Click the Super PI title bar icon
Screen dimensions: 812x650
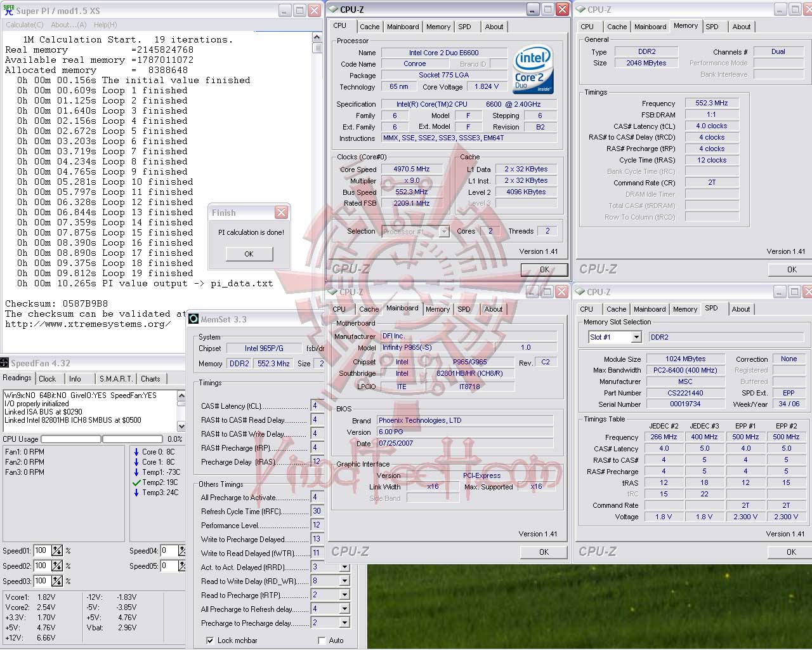point(9,10)
